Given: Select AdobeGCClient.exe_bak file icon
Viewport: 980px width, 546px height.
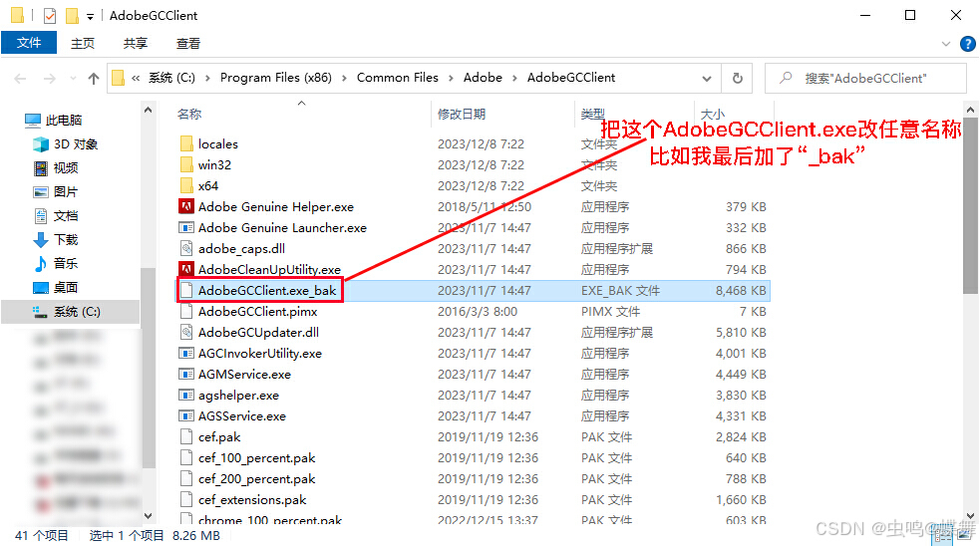Looking at the screenshot, I should pyautogui.click(x=186, y=291).
